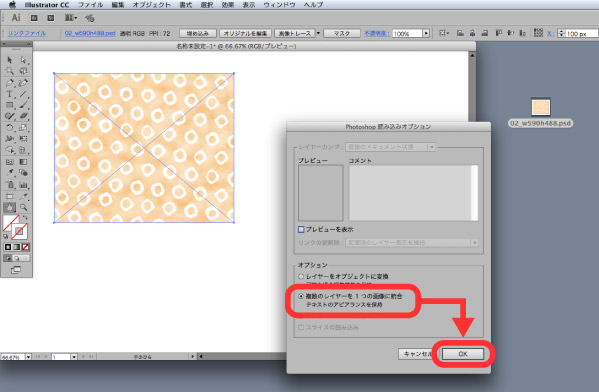
Task: Open Bridge from the application bar
Action: pos(34,18)
